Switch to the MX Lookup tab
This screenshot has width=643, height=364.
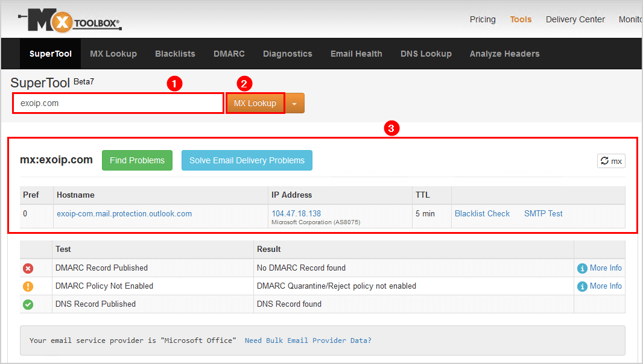point(113,54)
